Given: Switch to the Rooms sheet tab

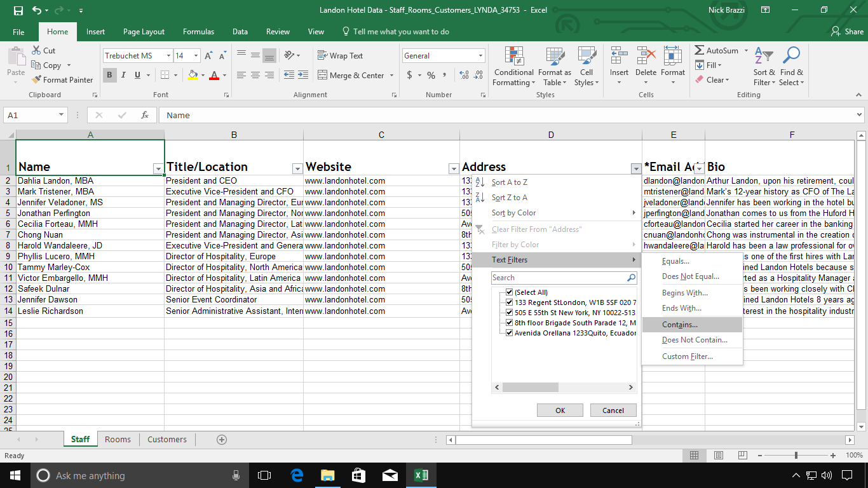Looking at the screenshot, I should click(x=118, y=439).
